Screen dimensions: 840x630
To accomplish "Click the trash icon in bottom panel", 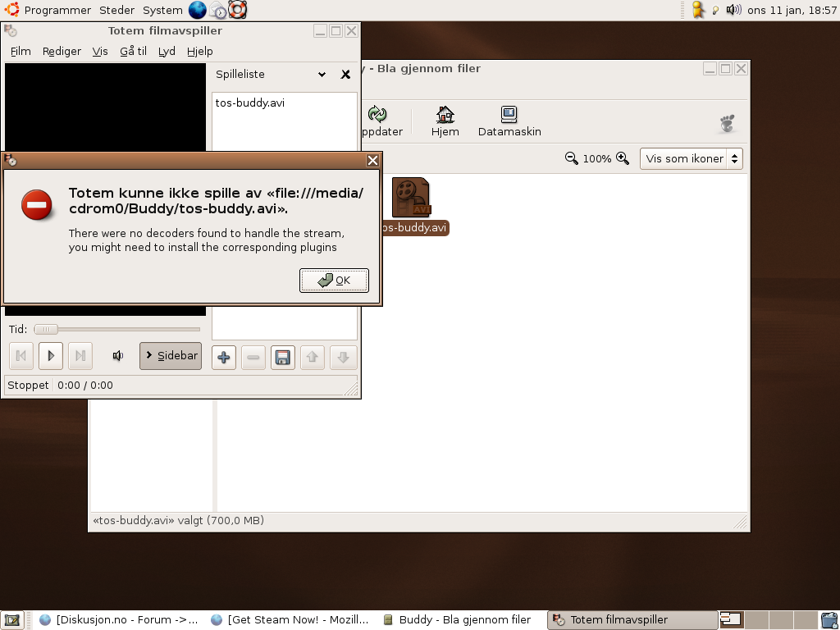I will pyautogui.click(x=829, y=620).
